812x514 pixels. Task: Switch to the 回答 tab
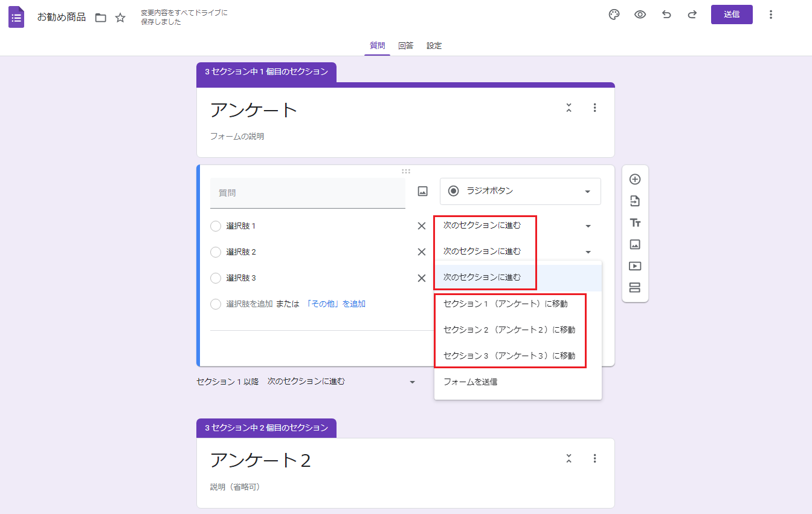coord(405,46)
